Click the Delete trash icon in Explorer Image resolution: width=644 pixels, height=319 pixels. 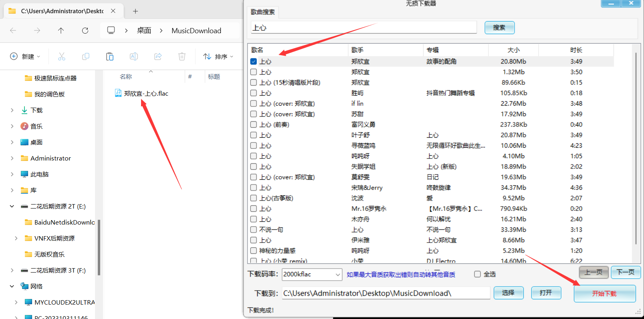182,56
